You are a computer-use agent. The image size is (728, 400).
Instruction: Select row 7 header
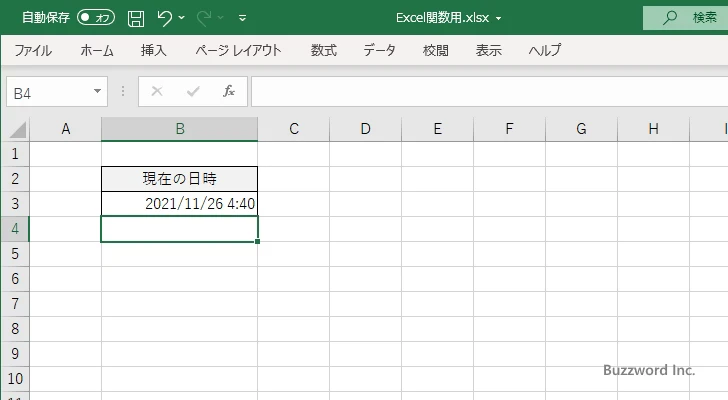(15, 304)
